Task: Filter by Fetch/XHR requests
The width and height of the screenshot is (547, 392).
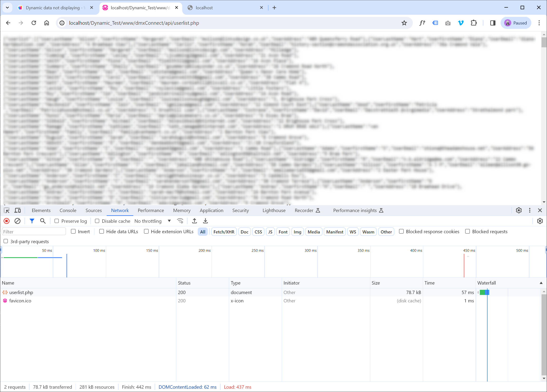Action: pos(224,232)
